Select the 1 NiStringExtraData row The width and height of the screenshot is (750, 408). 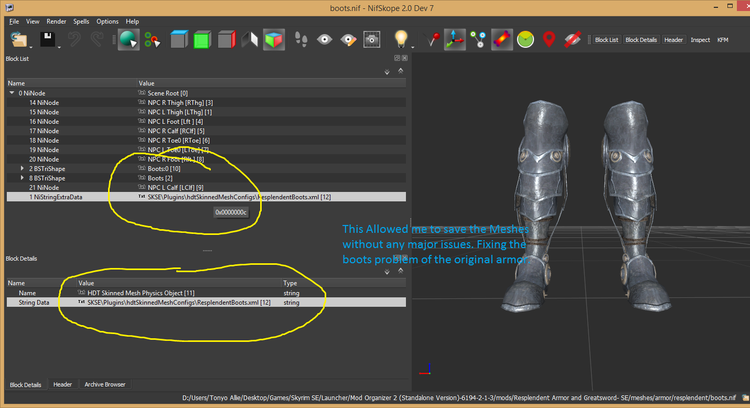point(206,197)
